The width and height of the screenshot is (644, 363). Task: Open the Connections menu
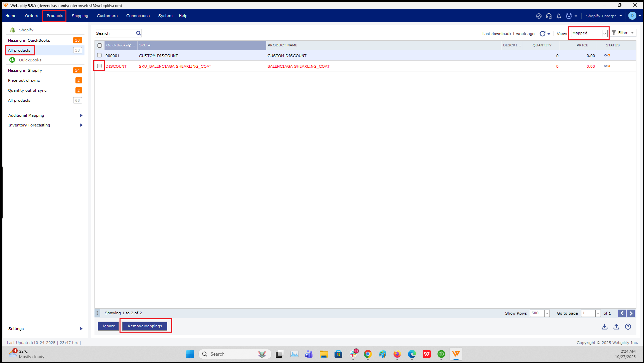click(138, 16)
